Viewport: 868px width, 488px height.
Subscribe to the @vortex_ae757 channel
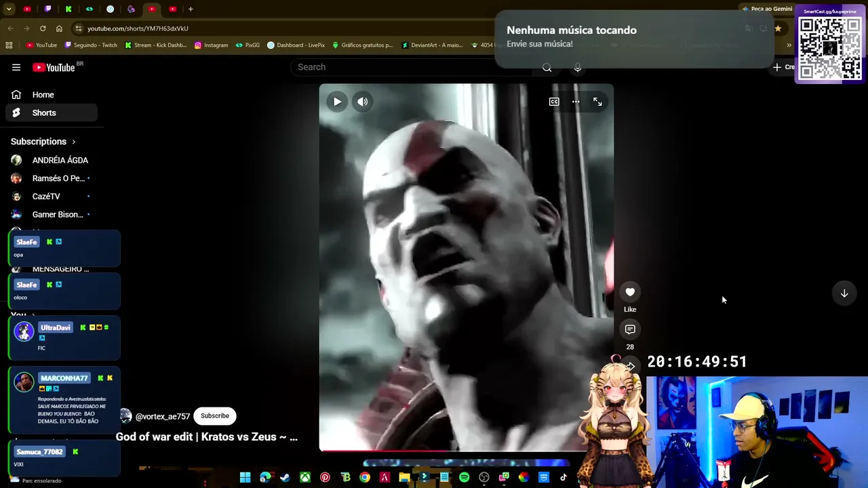click(214, 415)
